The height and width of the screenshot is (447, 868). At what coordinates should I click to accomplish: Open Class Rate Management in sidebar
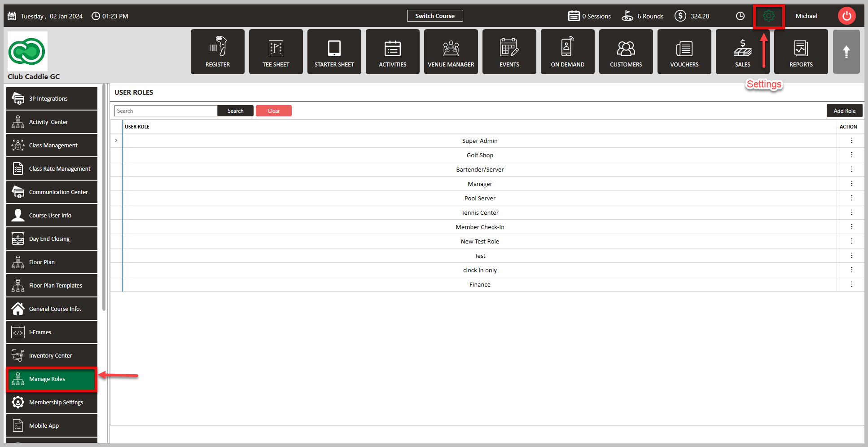click(52, 168)
